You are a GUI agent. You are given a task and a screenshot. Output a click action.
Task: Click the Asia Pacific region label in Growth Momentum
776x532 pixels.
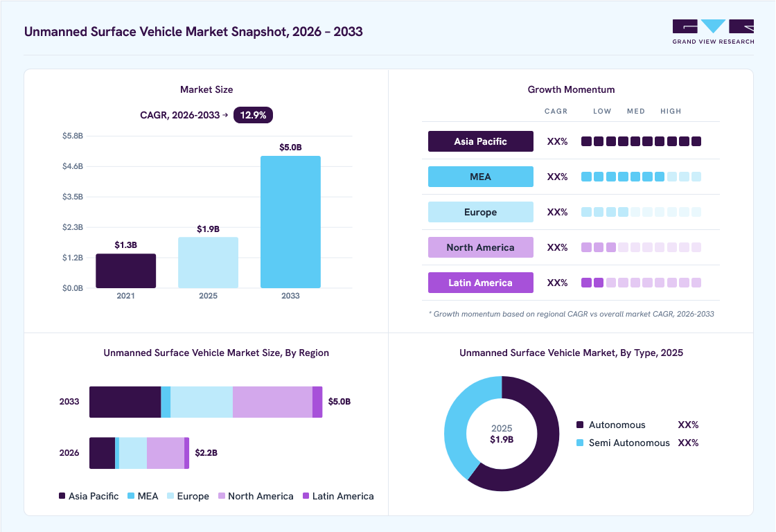click(x=481, y=141)
